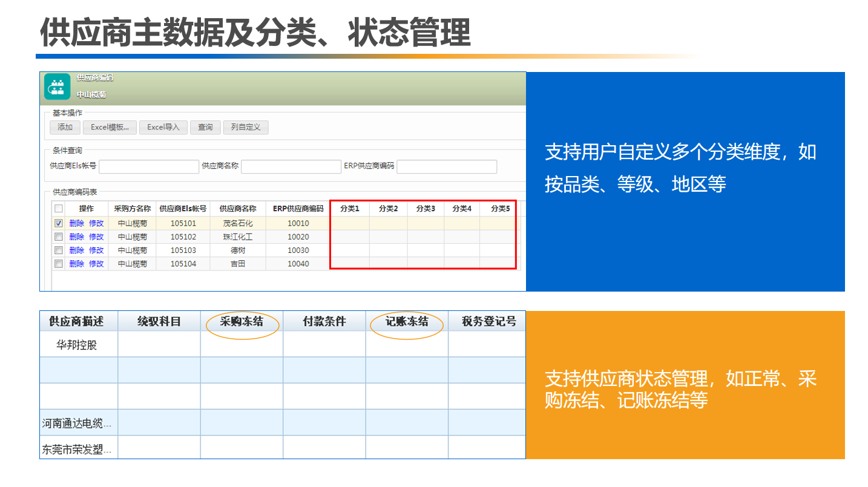Viewport: 868px width, 487px height.
Task: Open 列自定义 column settings
Action: click(245, 127)
